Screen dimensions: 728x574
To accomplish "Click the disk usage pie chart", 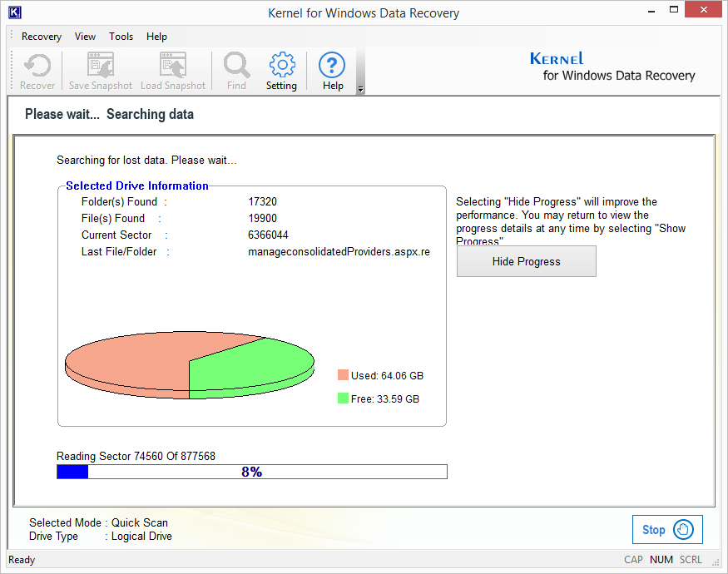I will tap(190, 365).
